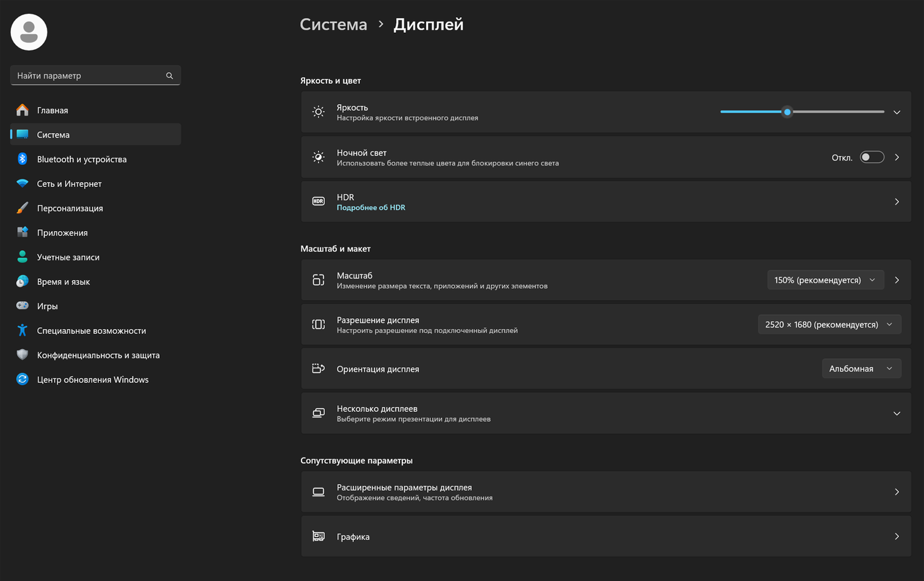The height and width of the screenshot is (581, 924).
Task: Click Система breadcrumb link
Action: 334,24
